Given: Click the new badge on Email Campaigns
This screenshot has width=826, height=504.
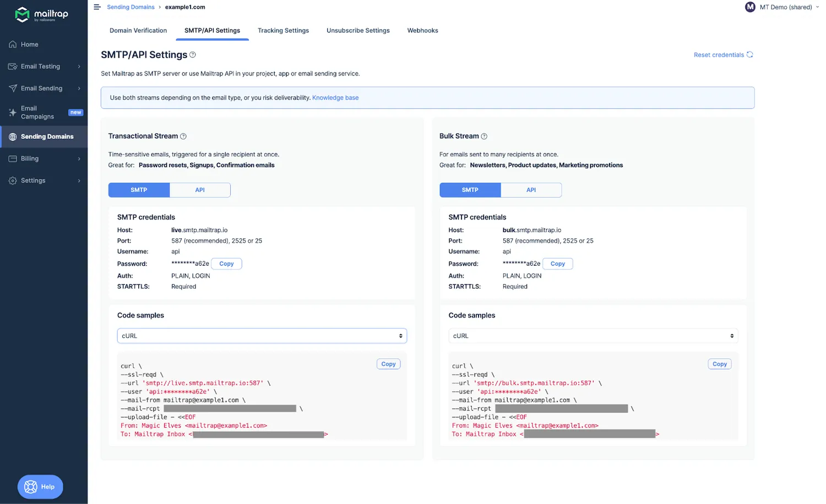Looking at the screenshot, I should (75, 113).
